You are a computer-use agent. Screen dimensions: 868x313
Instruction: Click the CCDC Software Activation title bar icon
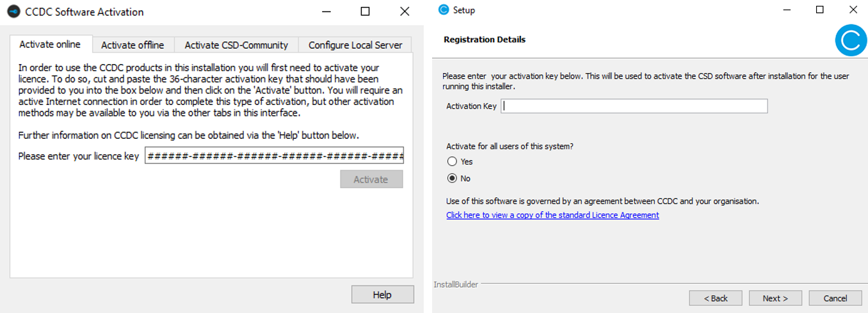pos(13,12)
